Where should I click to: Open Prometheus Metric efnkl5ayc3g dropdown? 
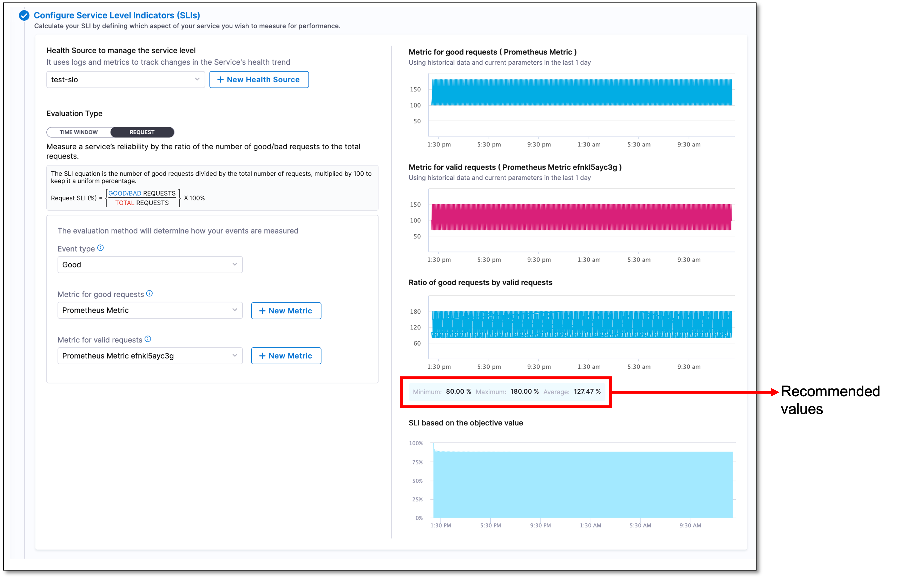(150, 356)
